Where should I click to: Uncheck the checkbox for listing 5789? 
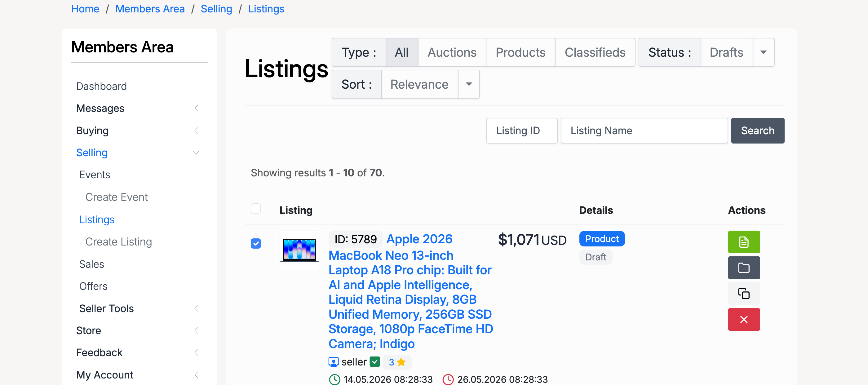pos(256,243)
